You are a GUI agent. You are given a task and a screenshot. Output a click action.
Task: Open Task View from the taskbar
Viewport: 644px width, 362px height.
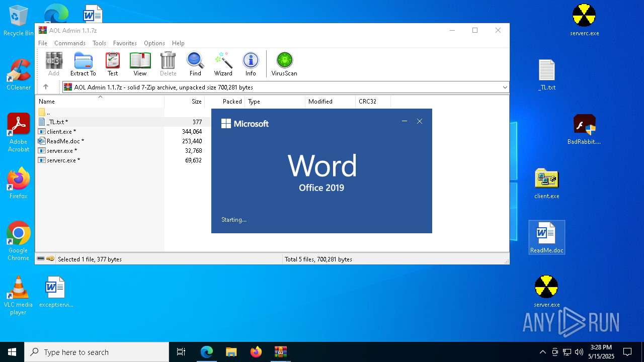pyautogui.click(x=181, y=352)
